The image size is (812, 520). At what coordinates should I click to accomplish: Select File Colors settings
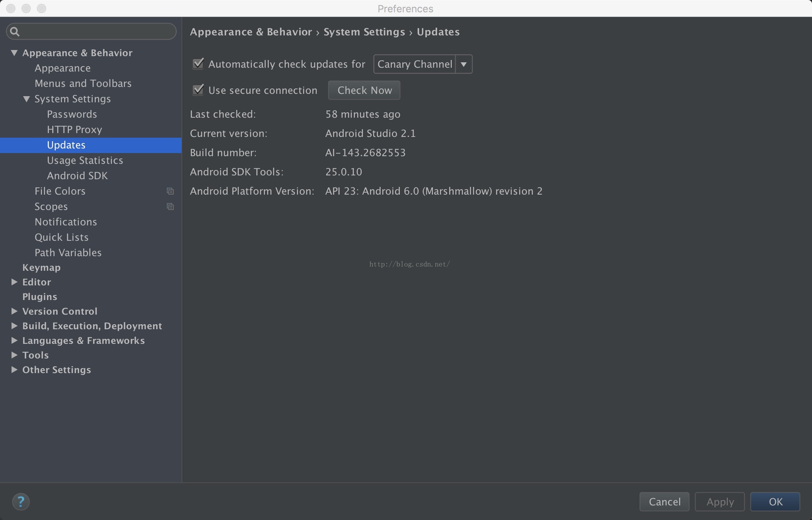[x=60, y=191]
